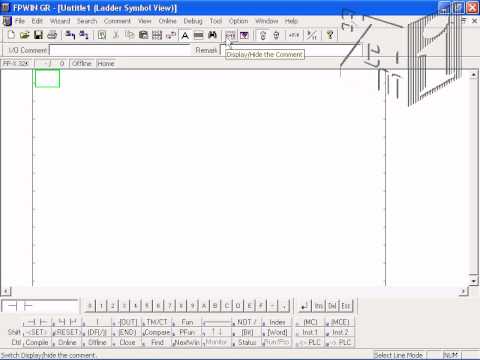Click the vertical scrollbar up arrow
This screenshot has height=360, width=480.
(473, 75)
